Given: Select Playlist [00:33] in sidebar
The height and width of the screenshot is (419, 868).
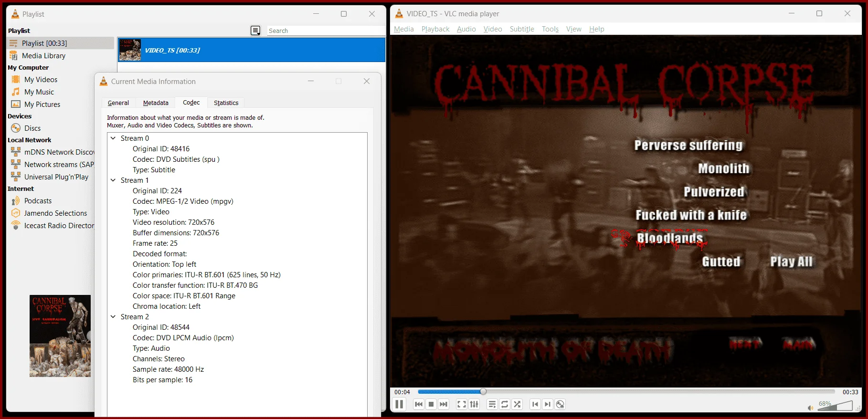Looking at the screenshot, I should (x=61, y=43).
